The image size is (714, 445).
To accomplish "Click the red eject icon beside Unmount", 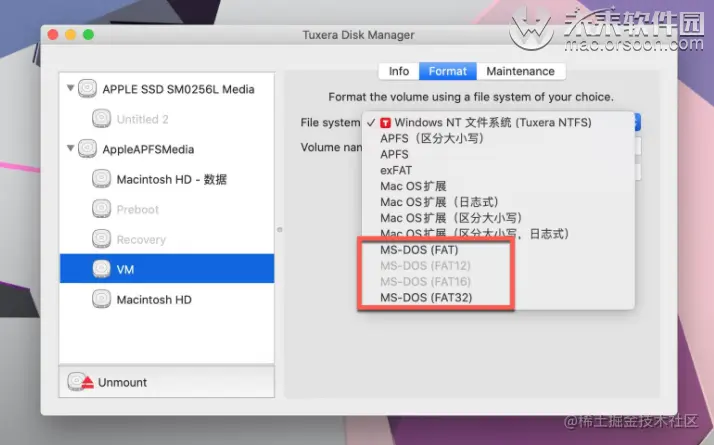I will pyautogui.click(x=88, y=383).
